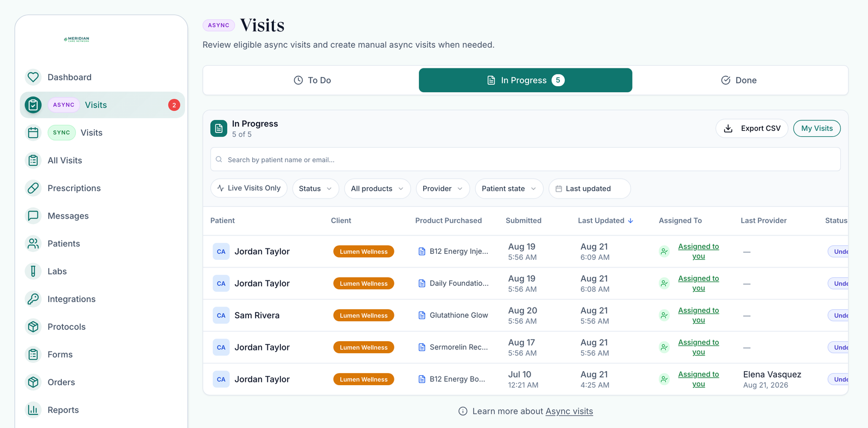
Task: Click the Lumen Wellness badge for Sam Rivera
Action: tap(363, 315)
